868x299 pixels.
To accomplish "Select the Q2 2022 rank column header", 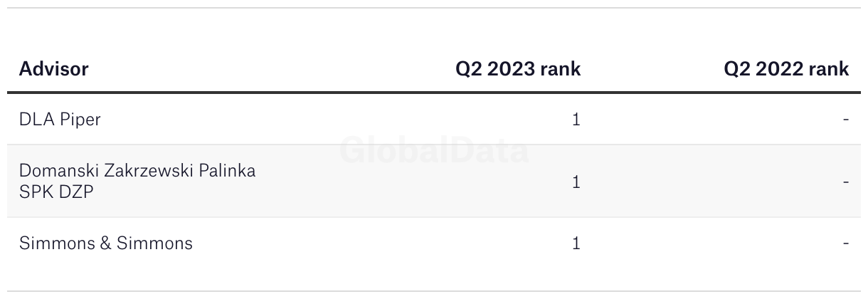I will (x=786, y=69).
